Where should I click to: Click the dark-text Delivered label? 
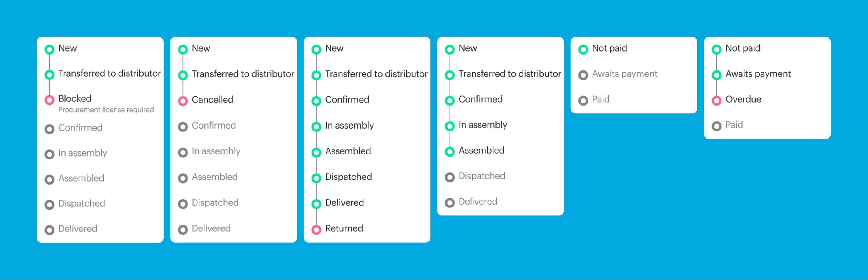344,202
